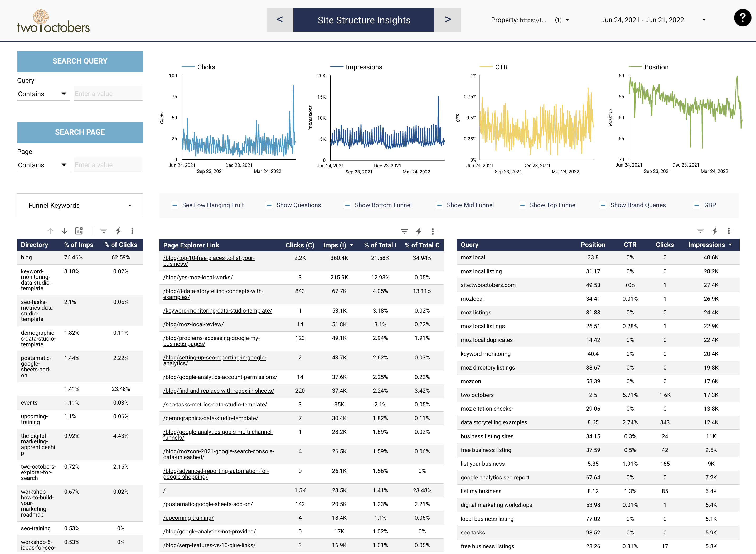Click CTR column header in Query table
The width and height of the screenshot is (756, 554).
pos(630,245)
